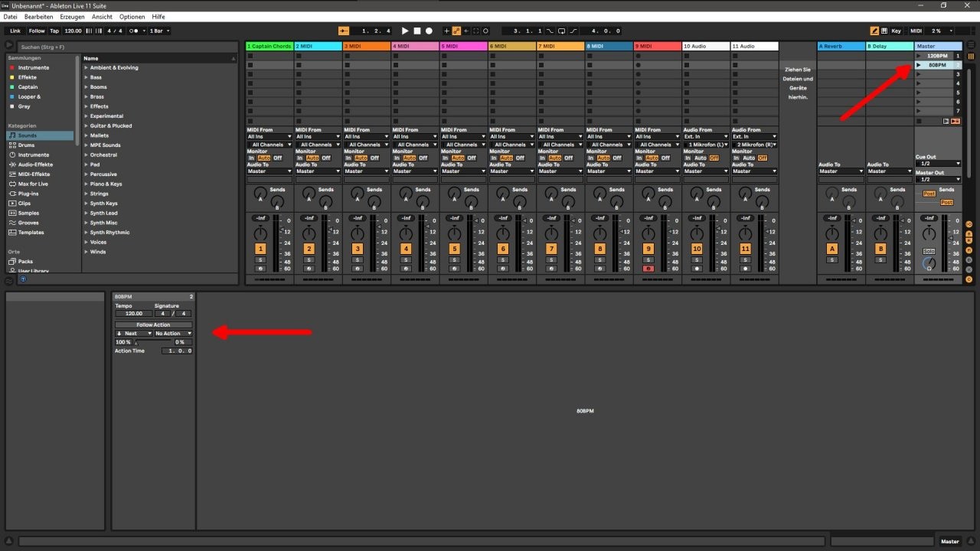Click the Master volume fader

pyautogui.click(x=951, y=238)
